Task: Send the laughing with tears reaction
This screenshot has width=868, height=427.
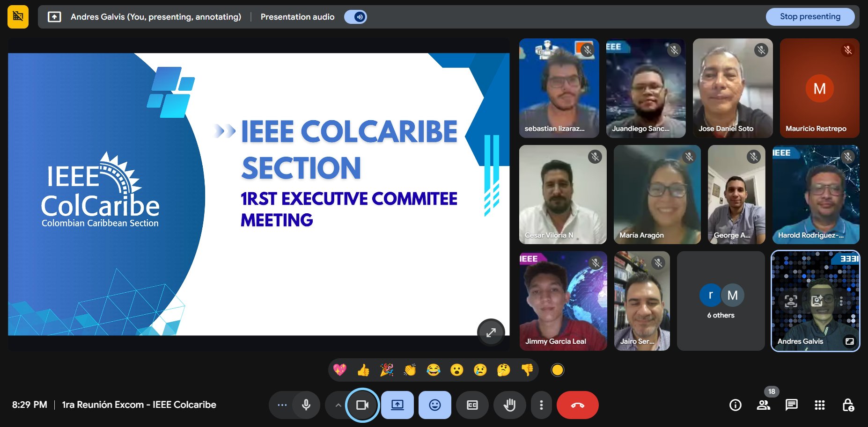Action: coord(434,370)
